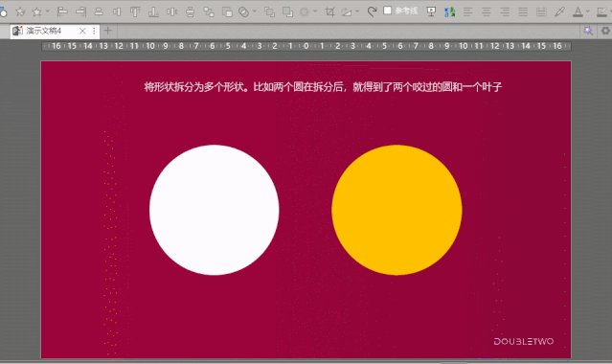This screenshot has height=364, width=612.
Task: Click the first star icon in toolbar
Action: click(20, 11)
